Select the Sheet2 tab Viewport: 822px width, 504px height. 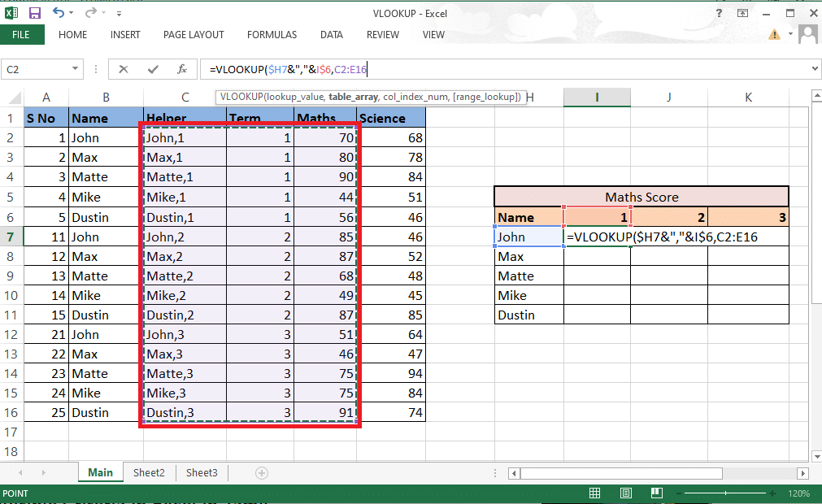click(x=148, y=472)
